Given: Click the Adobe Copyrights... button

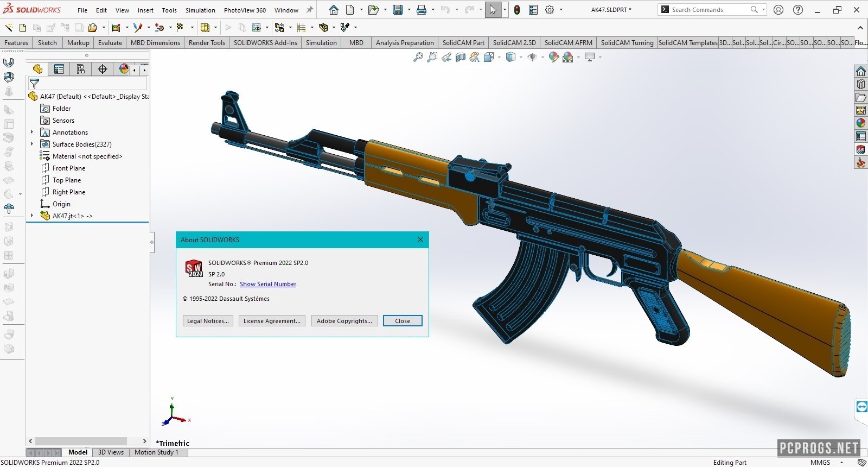Looking at the screenshot, I should [344, 321].
